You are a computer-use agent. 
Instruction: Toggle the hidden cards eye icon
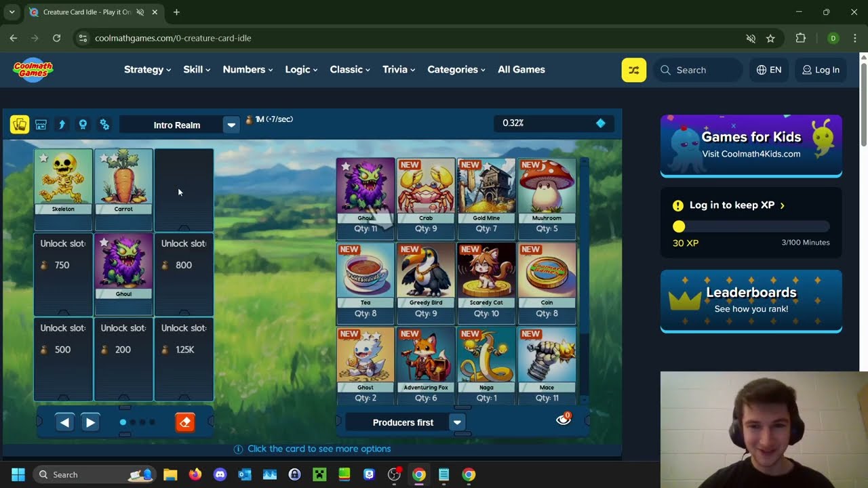(564, 420)
